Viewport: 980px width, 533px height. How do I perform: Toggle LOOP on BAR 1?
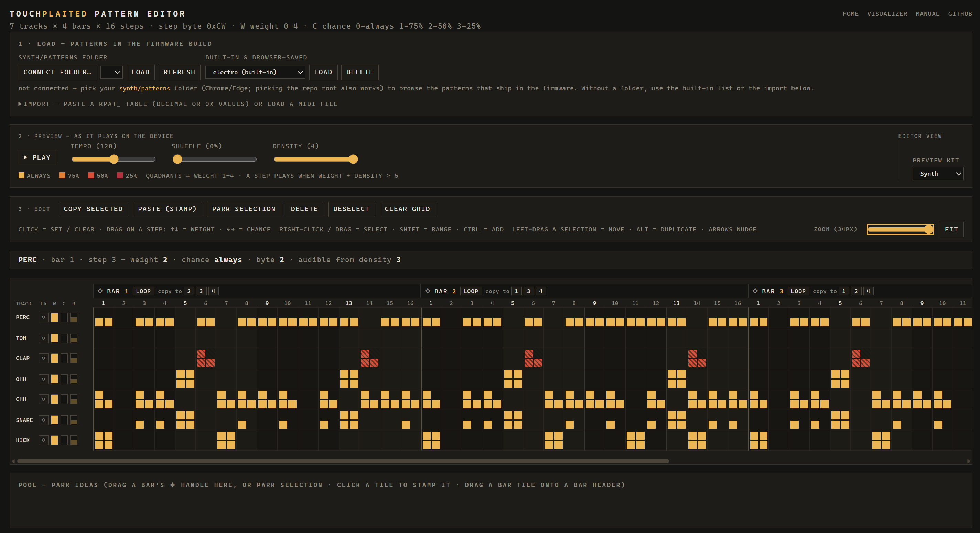tap(143, 291)
